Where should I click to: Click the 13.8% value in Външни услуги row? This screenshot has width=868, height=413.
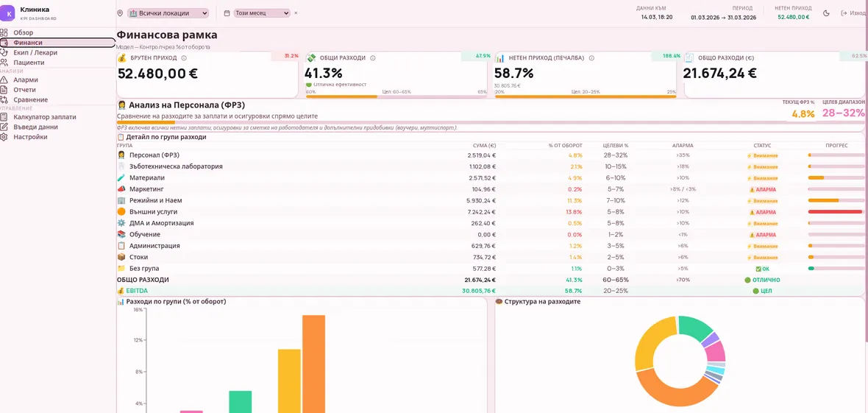tap(574, 212)
